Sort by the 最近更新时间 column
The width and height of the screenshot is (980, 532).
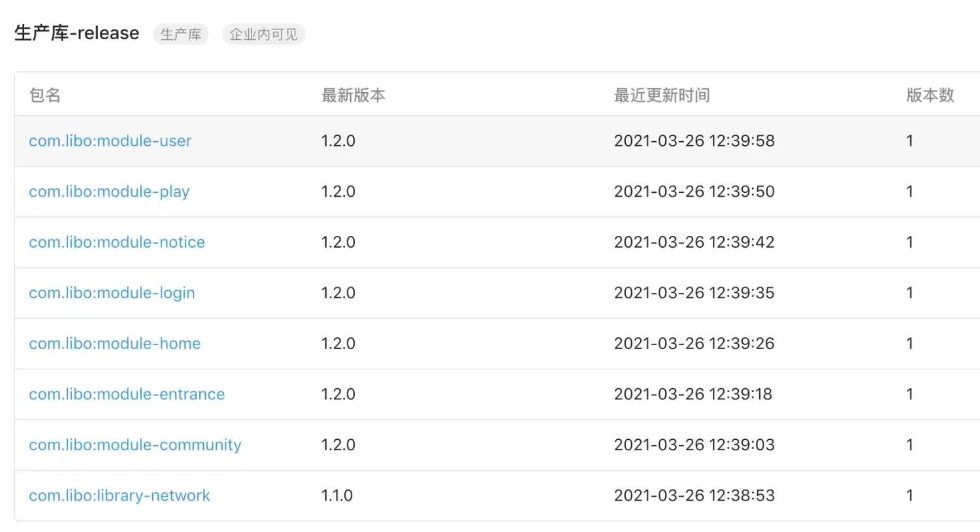[x=662, y=95]
